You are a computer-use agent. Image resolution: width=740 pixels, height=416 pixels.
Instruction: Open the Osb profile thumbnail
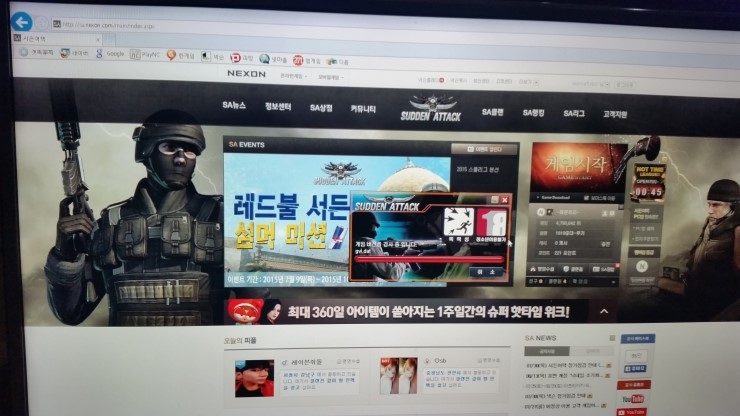click(398, 376)
